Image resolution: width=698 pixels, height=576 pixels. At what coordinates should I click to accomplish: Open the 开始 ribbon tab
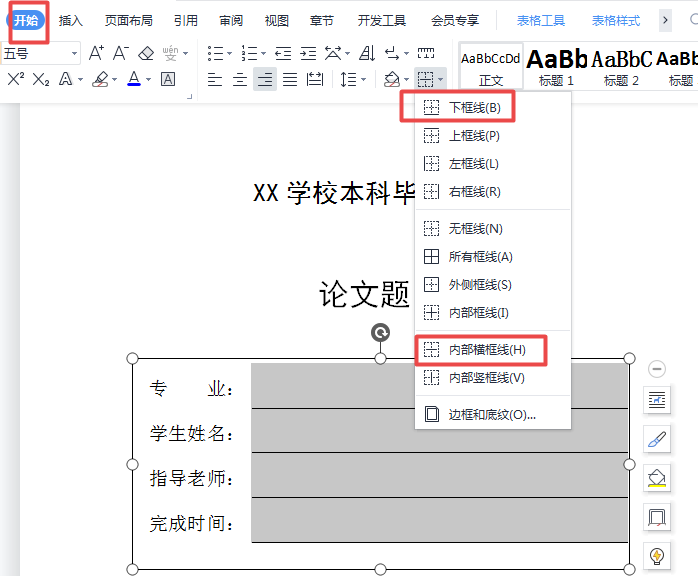click(26, 20)
